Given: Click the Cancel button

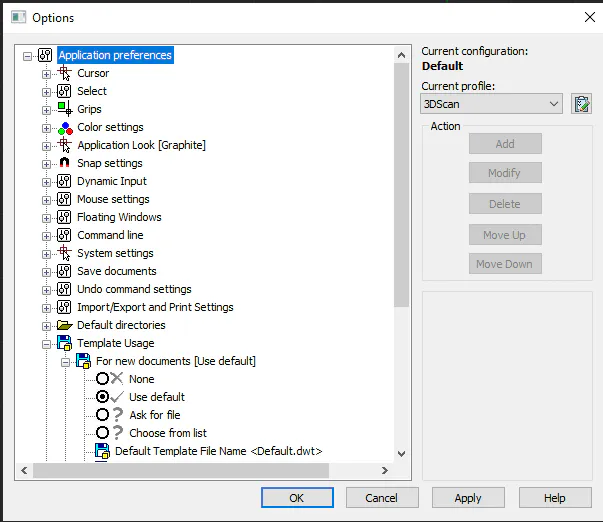Looking at the screenshot, I should [382, 498].
